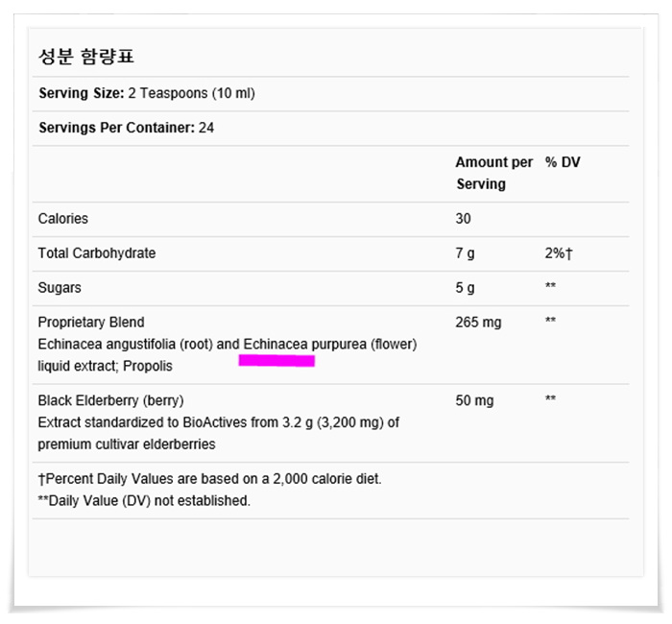Screen dimensions: 672x624
Task: Select the Black Elderberry (berry) label
Action: 110,400
